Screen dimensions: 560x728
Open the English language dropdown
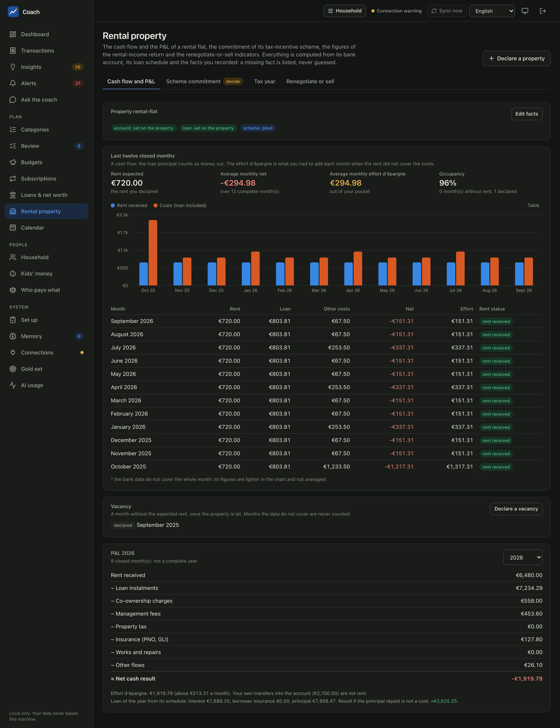(x=492, y=11)
